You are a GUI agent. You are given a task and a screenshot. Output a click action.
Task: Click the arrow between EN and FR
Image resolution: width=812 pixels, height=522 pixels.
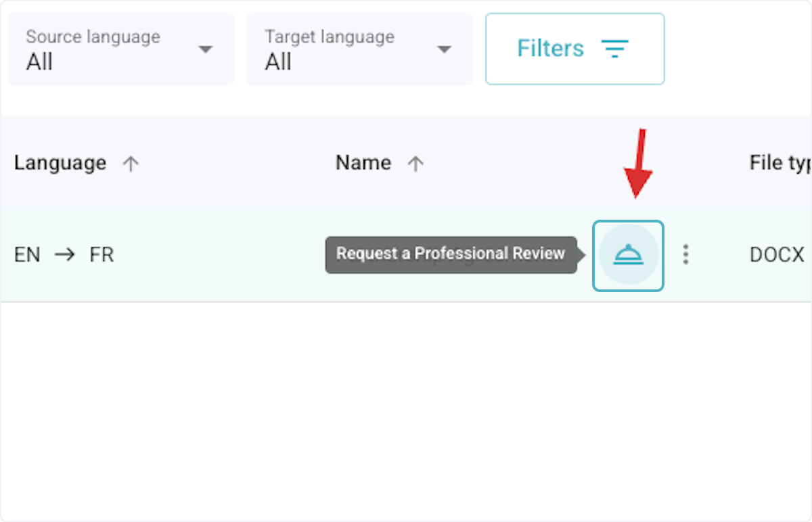pyautogui.click(x=65, y=255)
